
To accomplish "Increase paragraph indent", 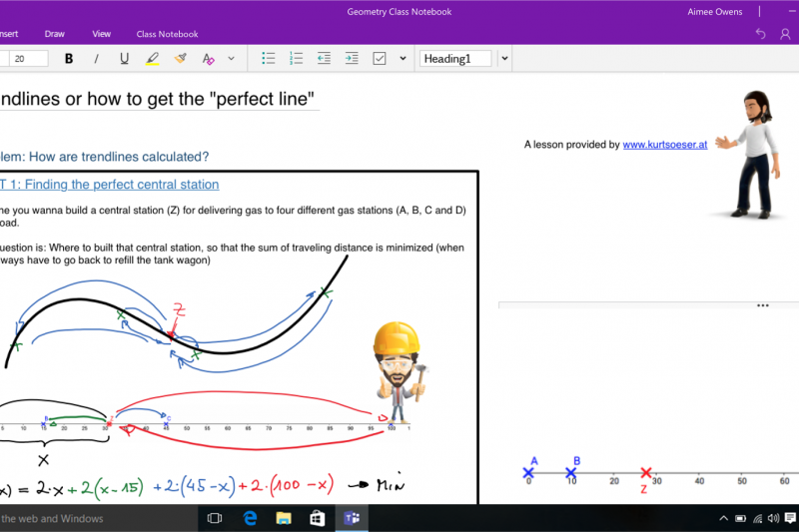I will click(x=352, y=58).
